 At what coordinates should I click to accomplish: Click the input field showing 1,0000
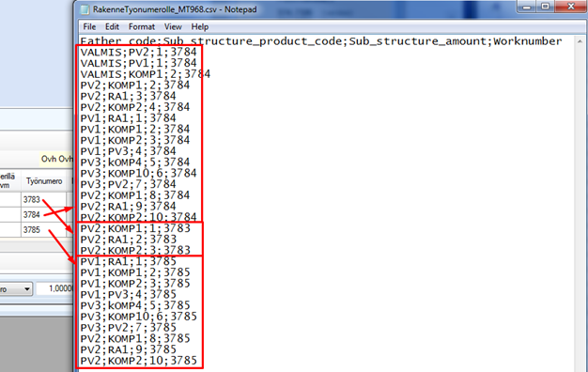[55, 288]
